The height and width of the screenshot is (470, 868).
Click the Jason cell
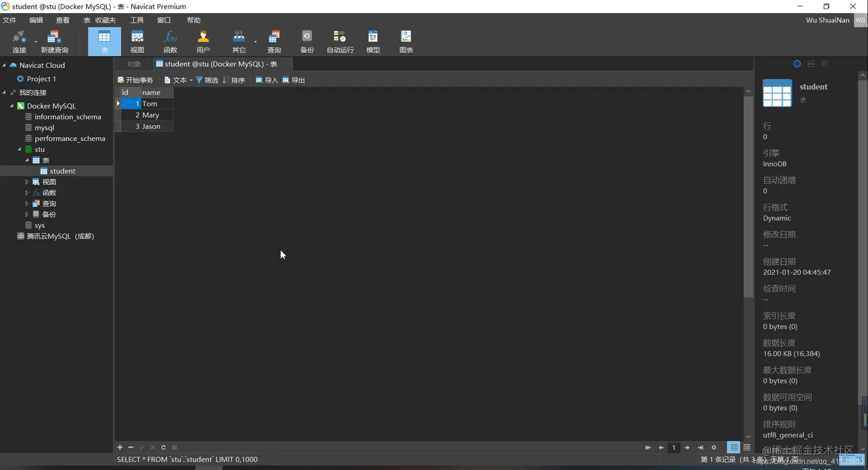coord(156,126)
